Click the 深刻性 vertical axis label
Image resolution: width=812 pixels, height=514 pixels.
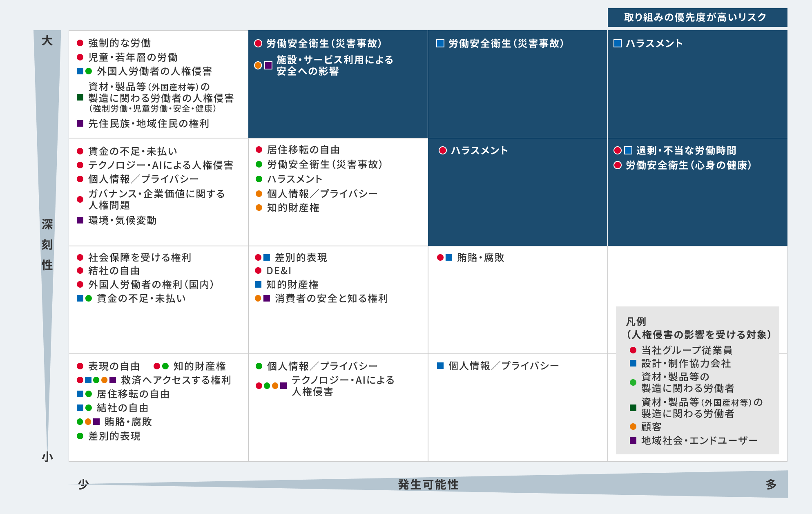(x=47, y=244)
